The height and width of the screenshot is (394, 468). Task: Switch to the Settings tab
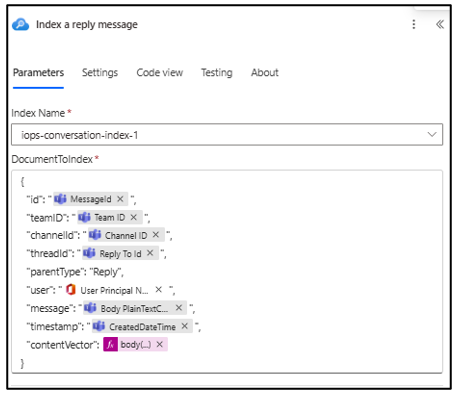click(x=100, y=72)
